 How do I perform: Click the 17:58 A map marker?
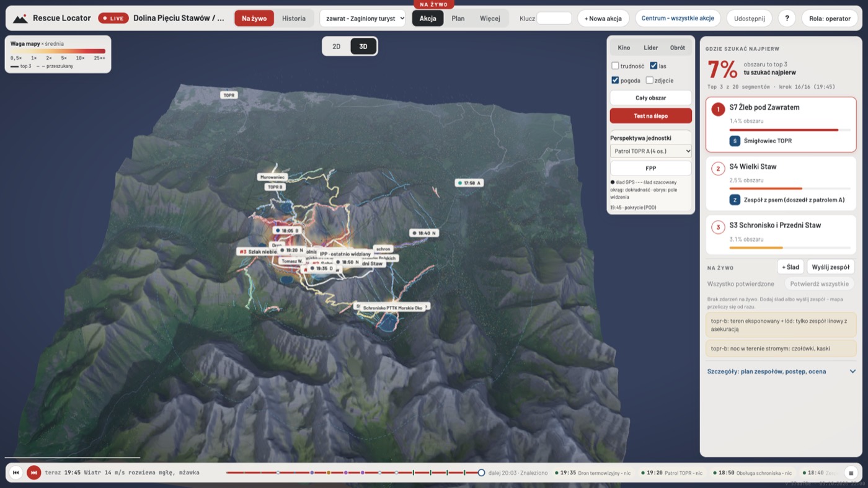[469, 183]
